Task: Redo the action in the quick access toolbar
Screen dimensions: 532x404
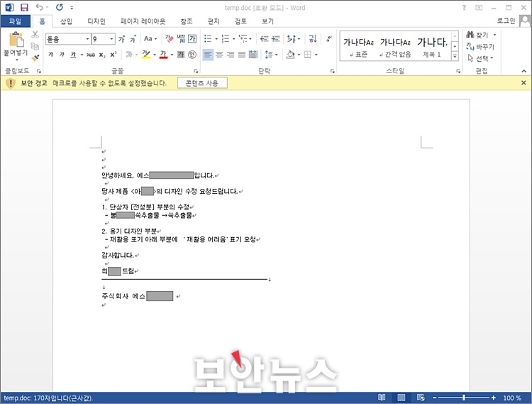Action: (x=60, y=8)
